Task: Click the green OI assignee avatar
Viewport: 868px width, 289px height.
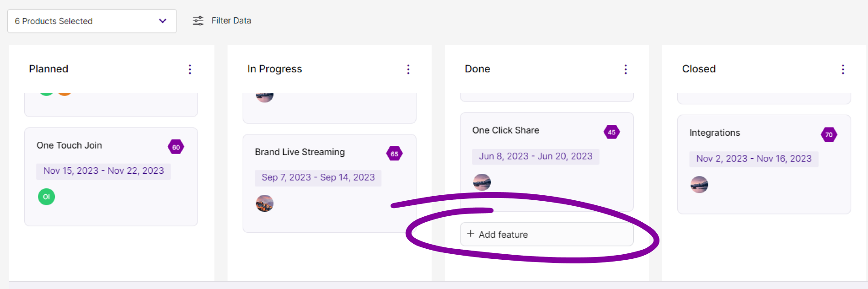Action: pyautogui.click(x=46, y=197)
